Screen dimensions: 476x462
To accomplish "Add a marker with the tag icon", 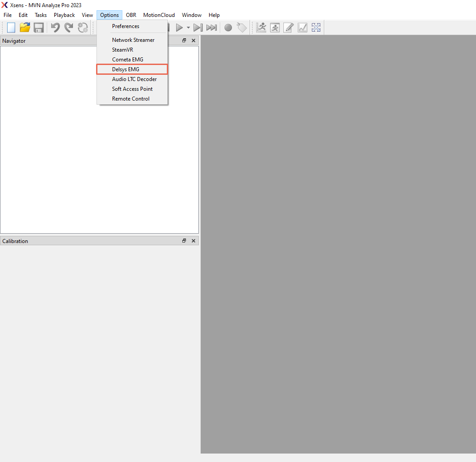I will (x=242, y=28).
